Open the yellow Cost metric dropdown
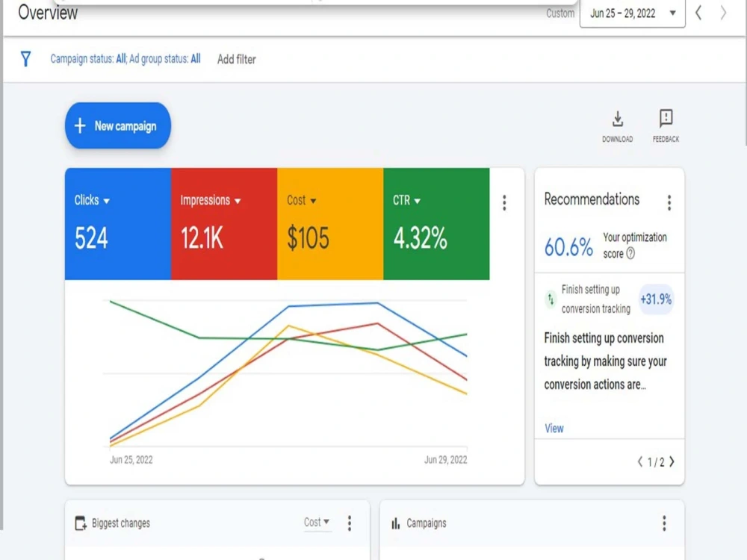Viewport: 747px width, 560px height. (x=302, y=200)
